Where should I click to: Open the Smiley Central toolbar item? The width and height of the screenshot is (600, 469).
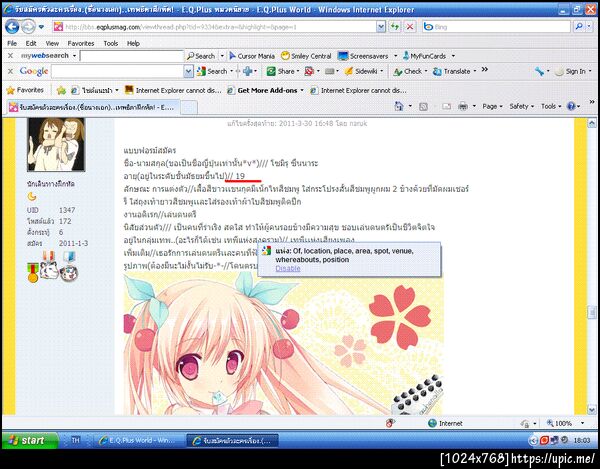point(306,56)
